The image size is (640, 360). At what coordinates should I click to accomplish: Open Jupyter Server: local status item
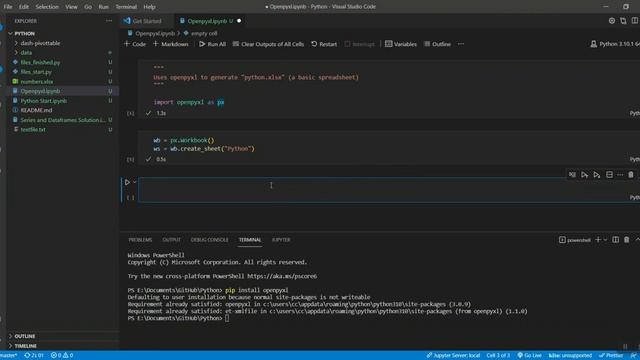[x=453, y=355]
